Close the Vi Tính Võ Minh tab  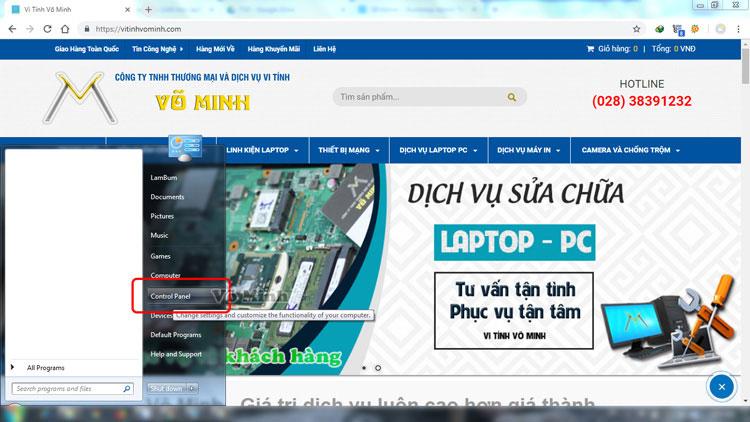tap(127, 10)
